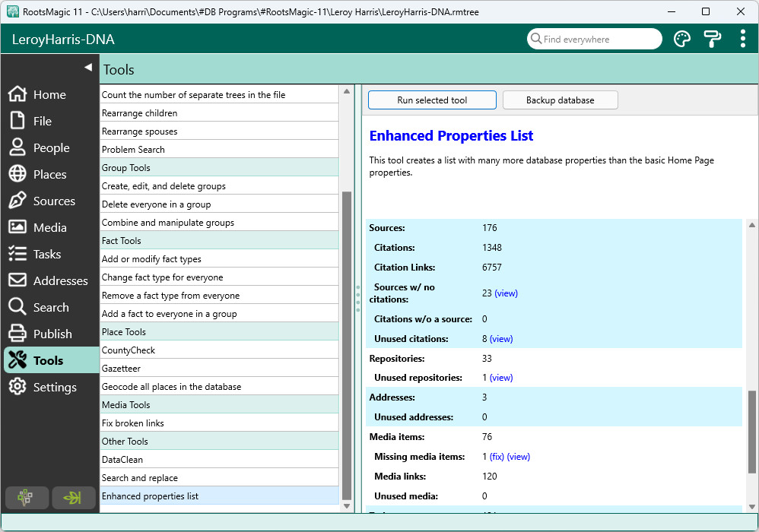Viewport: 759px width, 532px height.
Task: Click the Group Tools heading
Action: tap(219, 168)
